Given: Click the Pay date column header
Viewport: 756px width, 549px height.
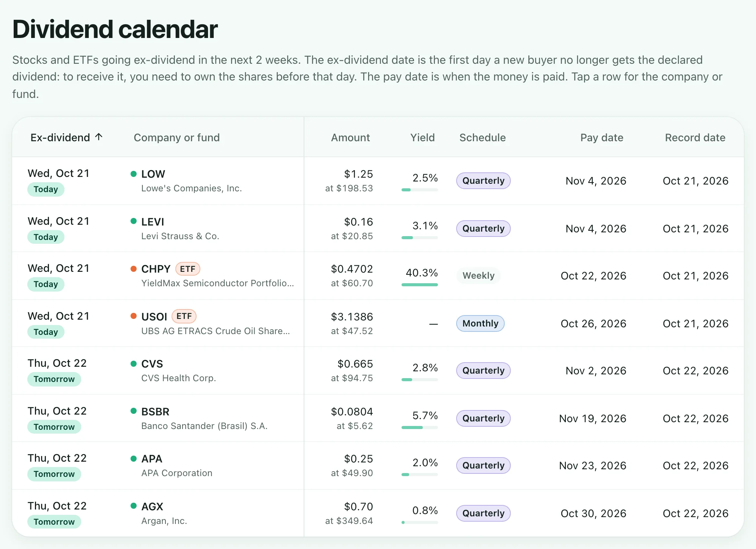Looking at the screenshot, I should pos(602,137).
